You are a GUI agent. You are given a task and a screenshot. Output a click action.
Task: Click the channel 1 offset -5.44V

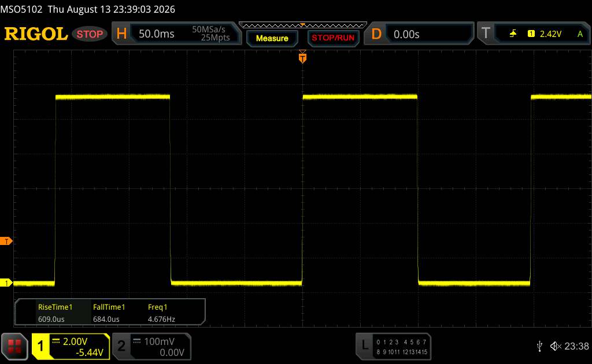(x=90, y=352)
